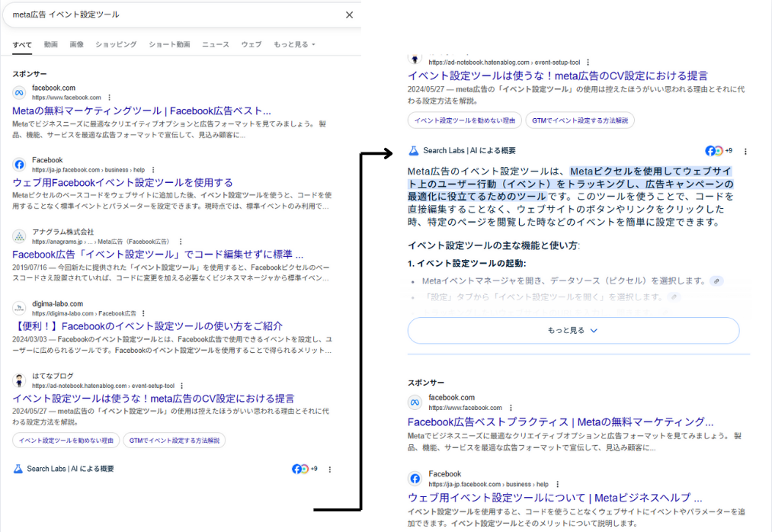The height and width of the screenshot is (532, 772).
Task: Open the ショート動画 tab
Action: [x=169, y=44]
